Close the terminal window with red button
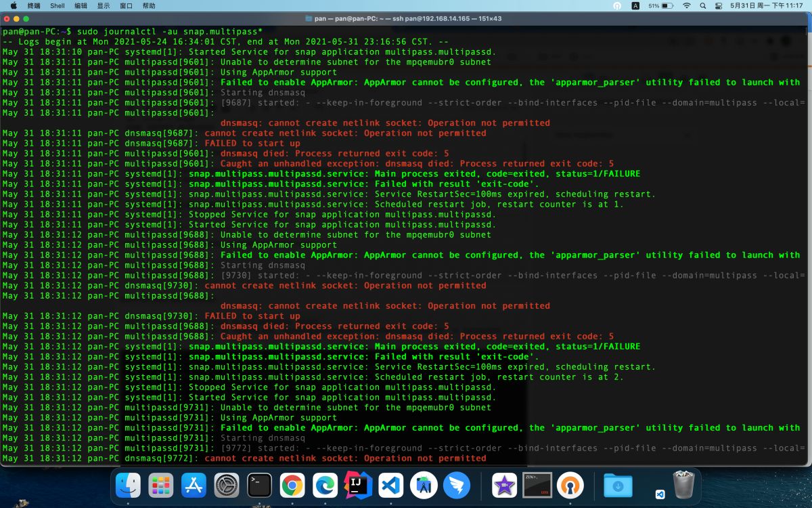Screen dimensions: 812x508 click(x=8, y=18)
